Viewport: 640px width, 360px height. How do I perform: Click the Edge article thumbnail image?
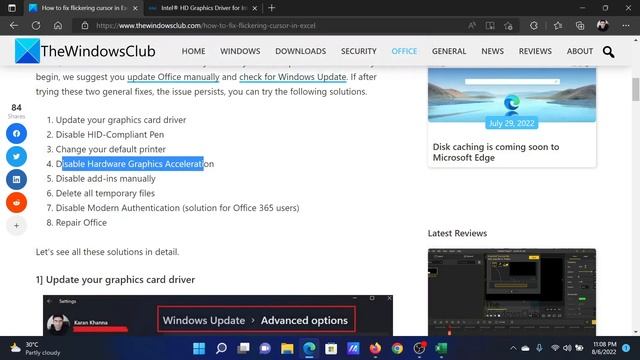click(x=512, y=95)
